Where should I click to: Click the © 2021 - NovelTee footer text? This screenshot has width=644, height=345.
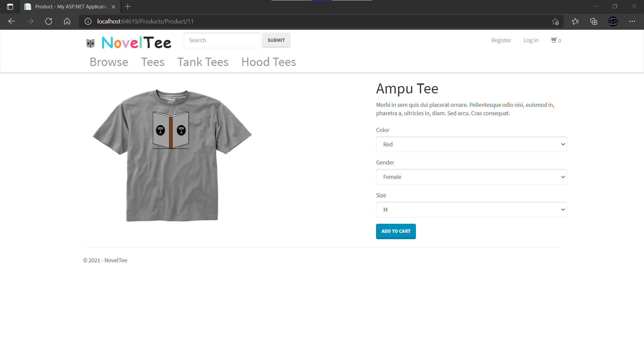pyautogui.click(x=105, y=260)
